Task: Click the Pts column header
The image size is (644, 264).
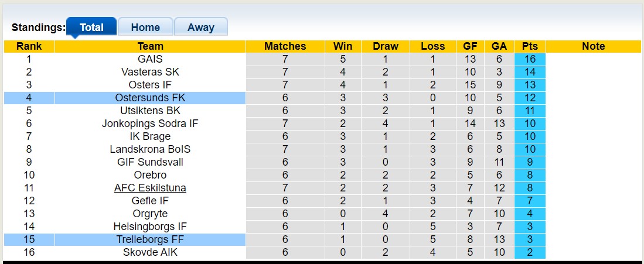Action: (x=530, y=46)
